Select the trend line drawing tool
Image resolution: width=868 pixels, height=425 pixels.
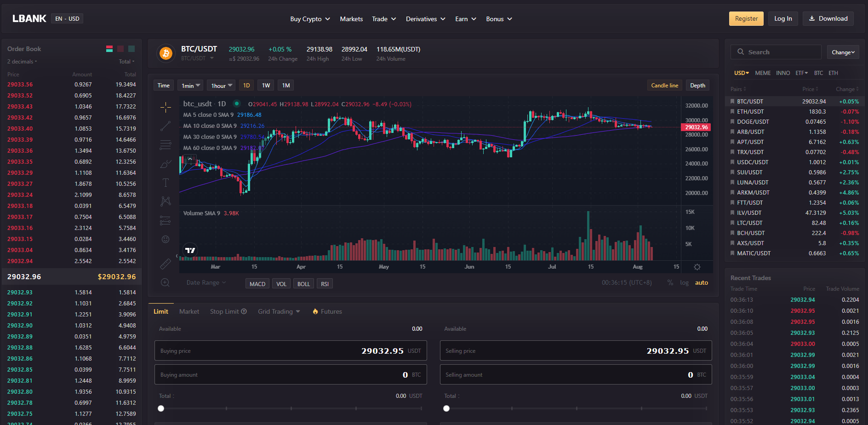pos(166,126)
